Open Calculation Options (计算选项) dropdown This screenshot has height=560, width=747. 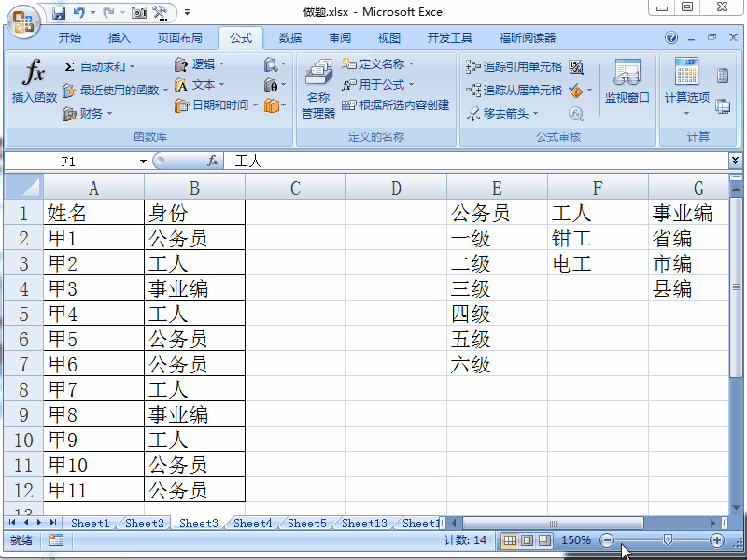point(687,88)
